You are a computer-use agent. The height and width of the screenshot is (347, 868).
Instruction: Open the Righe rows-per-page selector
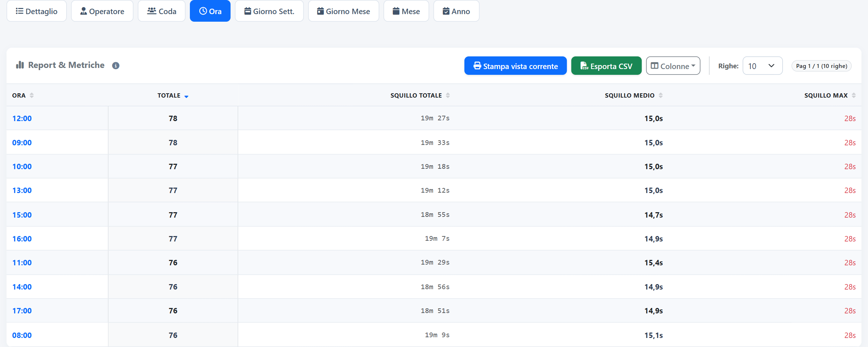(762, 66)
